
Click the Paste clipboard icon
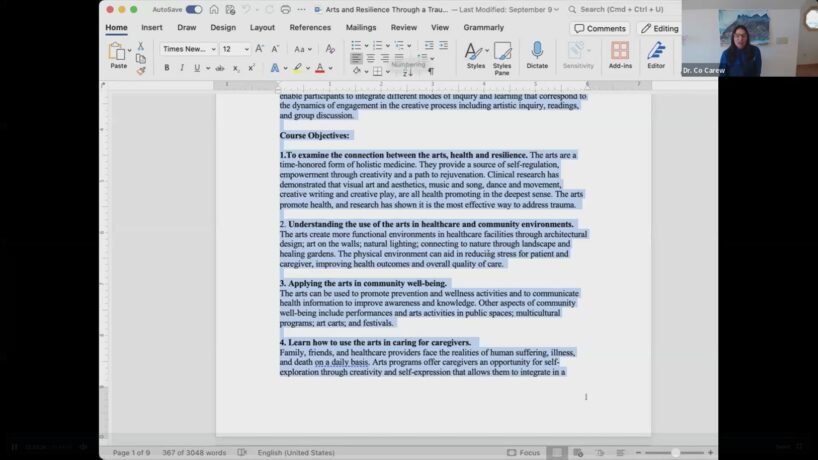click(x=118, y=53)
